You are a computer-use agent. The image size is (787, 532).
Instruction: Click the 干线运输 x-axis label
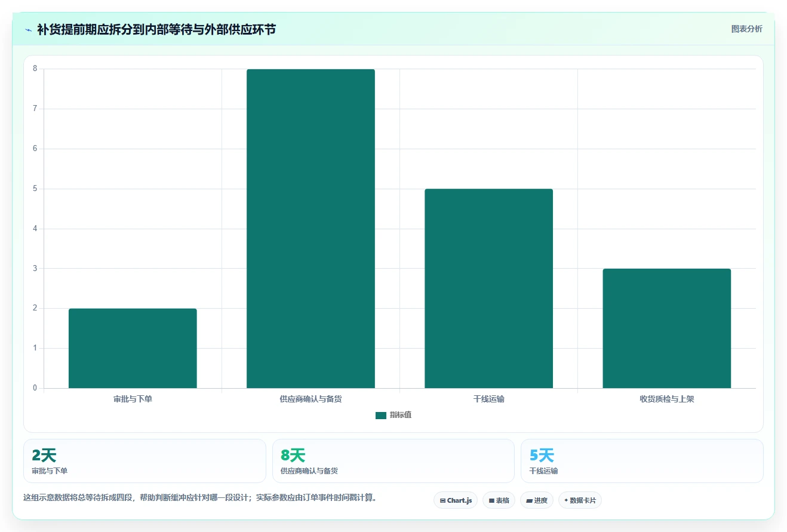(488, 399)
